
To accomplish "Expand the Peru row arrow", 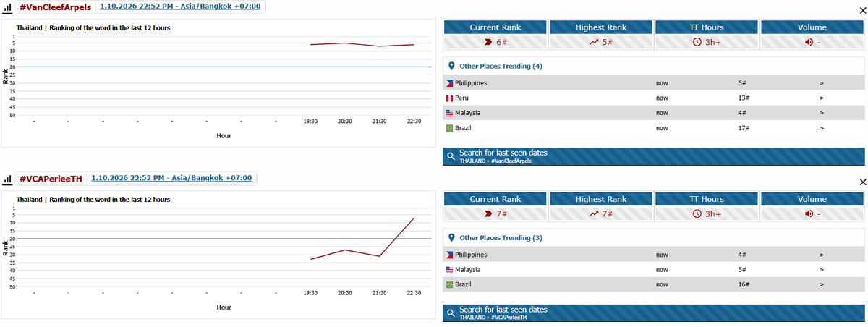I will [x=822, y=98].
